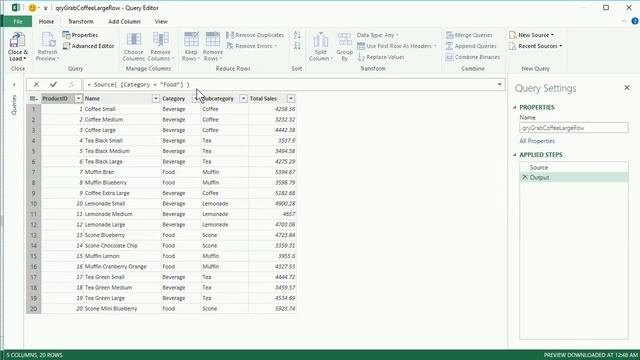Screen dimensions: 640x360
Task: Click the Category cell 'Food' in Muffin Bran row
Action: 181,172
